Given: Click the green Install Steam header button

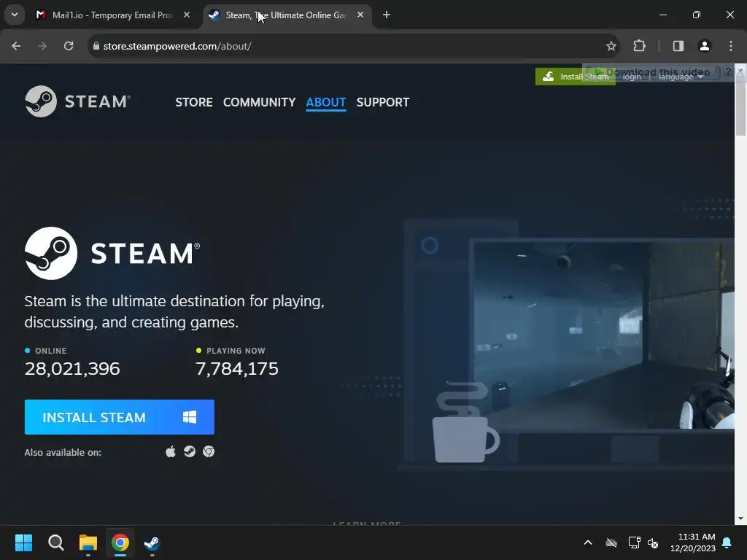Looking at the screenshot, I should click(x=575, y=77).
